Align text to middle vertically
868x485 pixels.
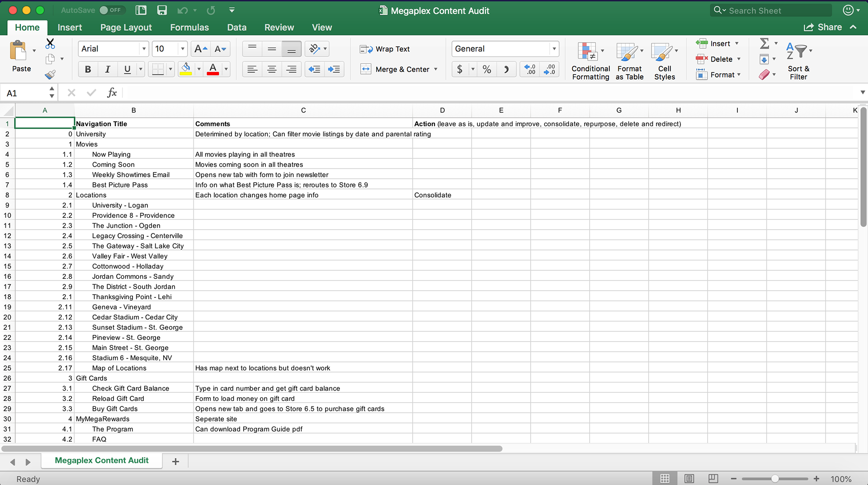click(272, 49)
